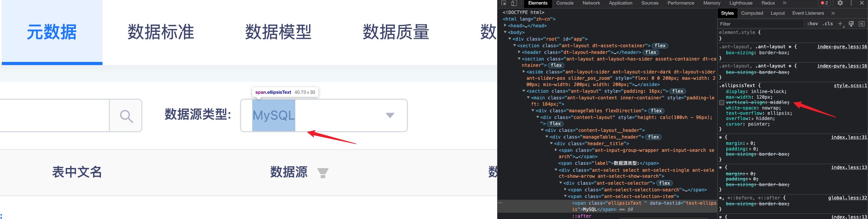Select the 数据标准 navigation tab
The width and height of the screenshot is (868, 219).
point(161,32)
